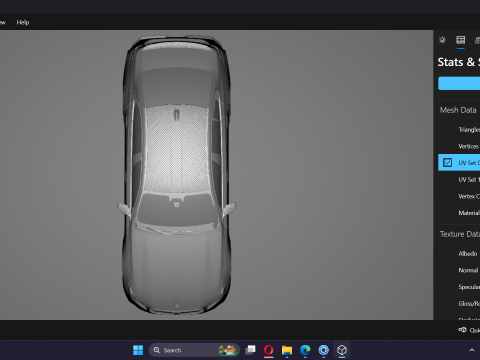Click the 3D Viewer taskbar icon
480x360 pixels.
[342, 350]
